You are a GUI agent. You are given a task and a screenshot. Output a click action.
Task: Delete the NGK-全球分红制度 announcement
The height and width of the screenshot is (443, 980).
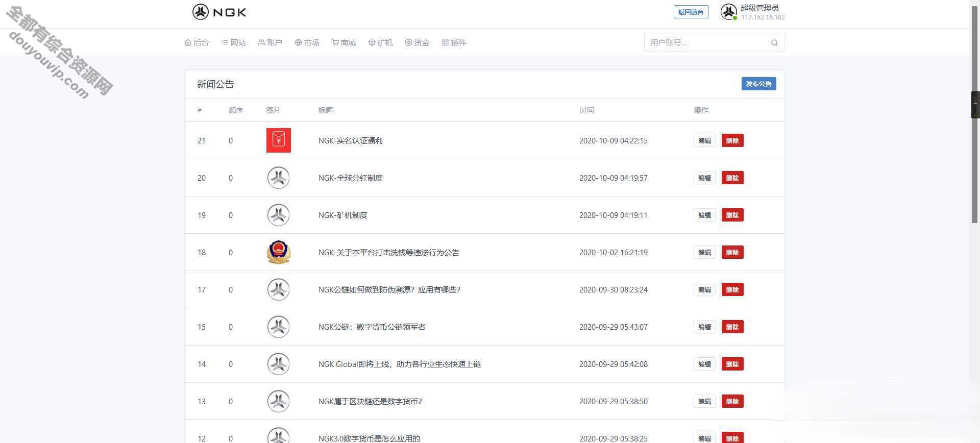(732, 178)
